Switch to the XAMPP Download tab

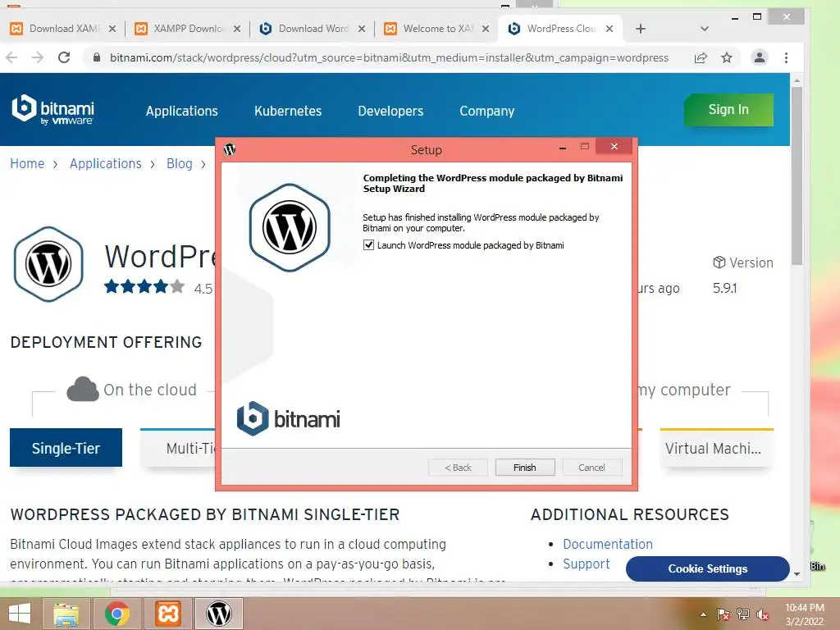(x=188, y=29)
